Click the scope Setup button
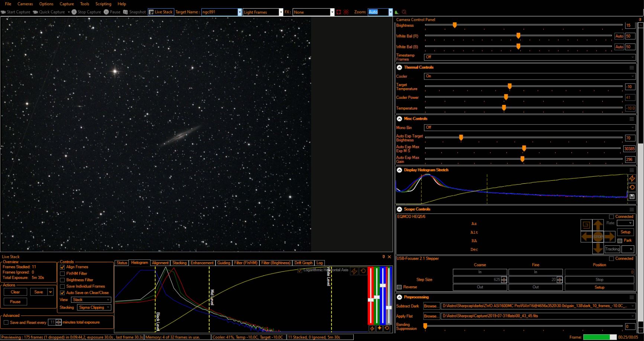Viewport: 644px width, 341px height. [626, 232]
